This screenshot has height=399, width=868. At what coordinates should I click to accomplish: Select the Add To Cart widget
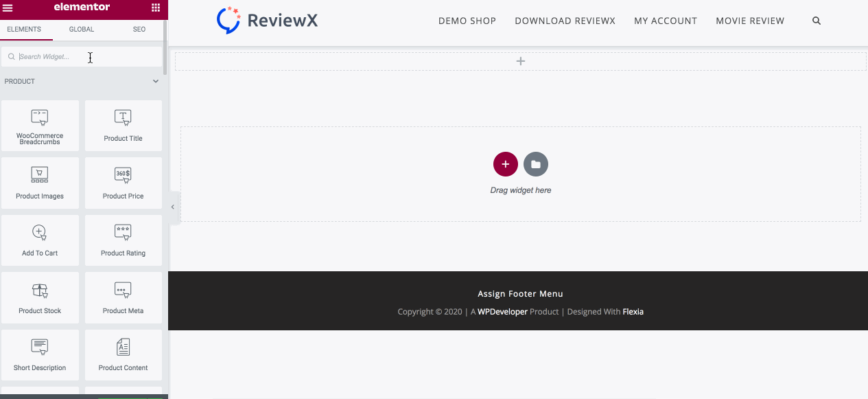tap(40, 240)
